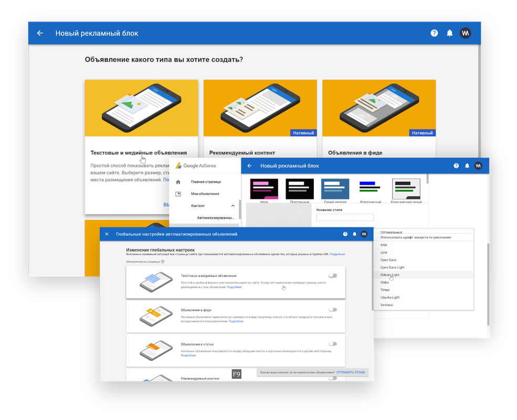The width and height of the screenshot is (517, 420).
Task: Select the Синий негатив style swatch
Action: pos(335,190)
